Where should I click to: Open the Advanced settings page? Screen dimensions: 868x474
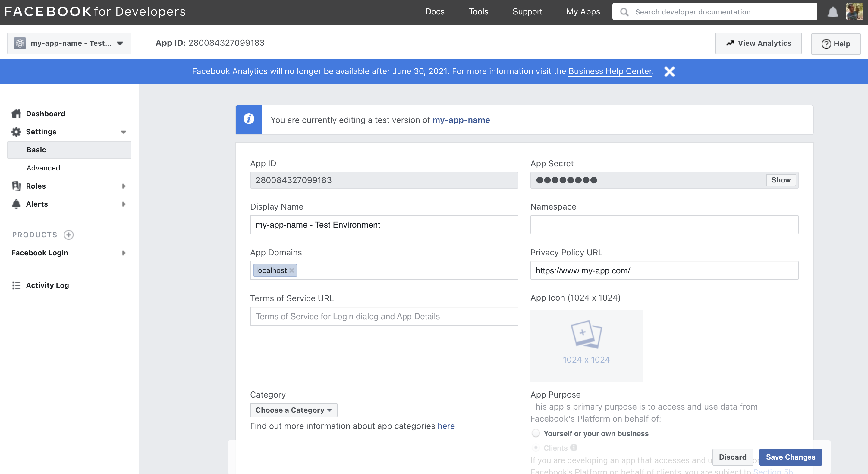tap(43, 168)
